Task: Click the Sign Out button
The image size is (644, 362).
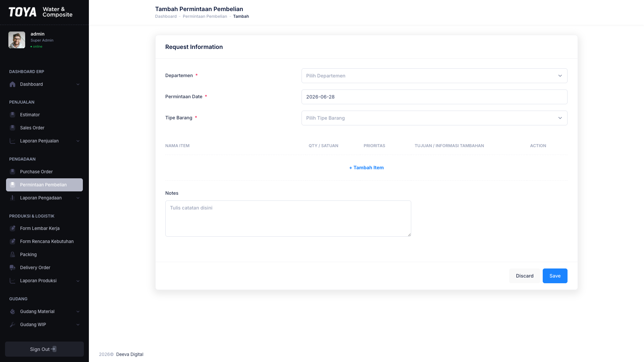Action: pyautogui.click(x=44, y=349)
